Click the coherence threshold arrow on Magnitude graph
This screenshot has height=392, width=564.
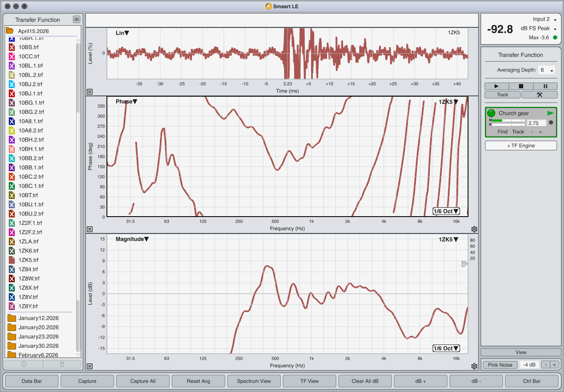(465, 264)
